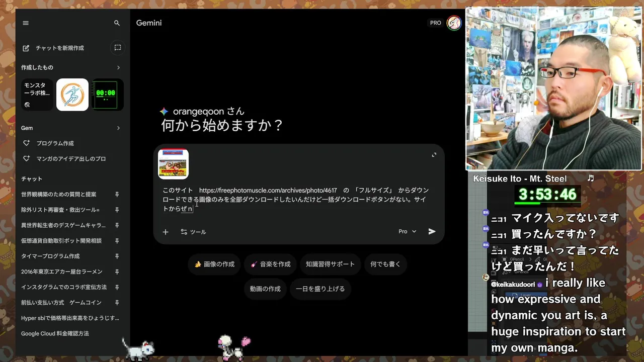Image resolution: width=644 pixels, height=362 pixels.
Task: Choose the 一日を盛り上げる suggestion chip
Action: point(320,289)
